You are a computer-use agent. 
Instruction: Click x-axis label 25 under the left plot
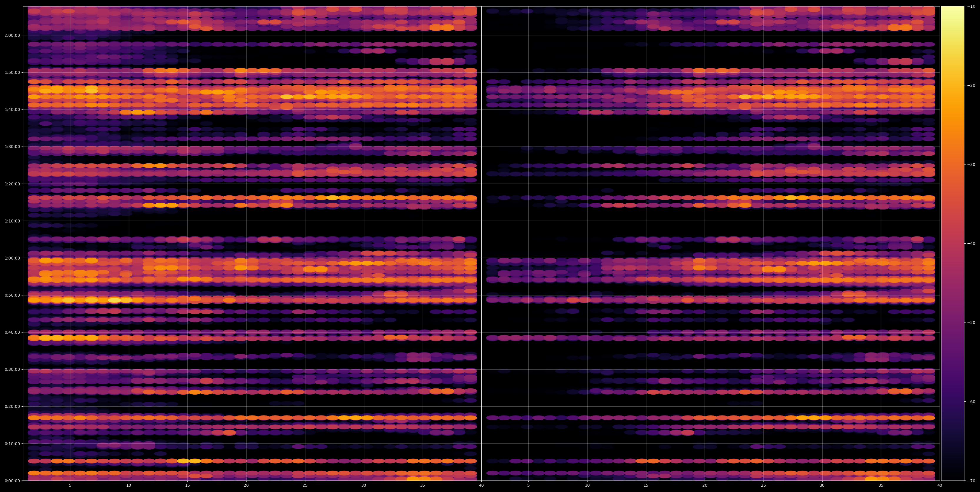(x=305, y=486)
